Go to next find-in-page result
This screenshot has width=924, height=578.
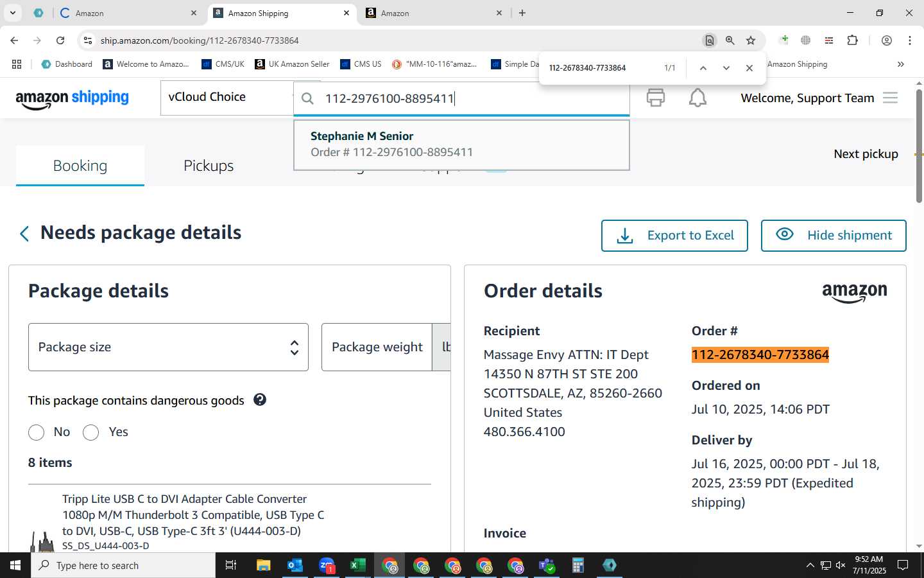click(726, 68)
